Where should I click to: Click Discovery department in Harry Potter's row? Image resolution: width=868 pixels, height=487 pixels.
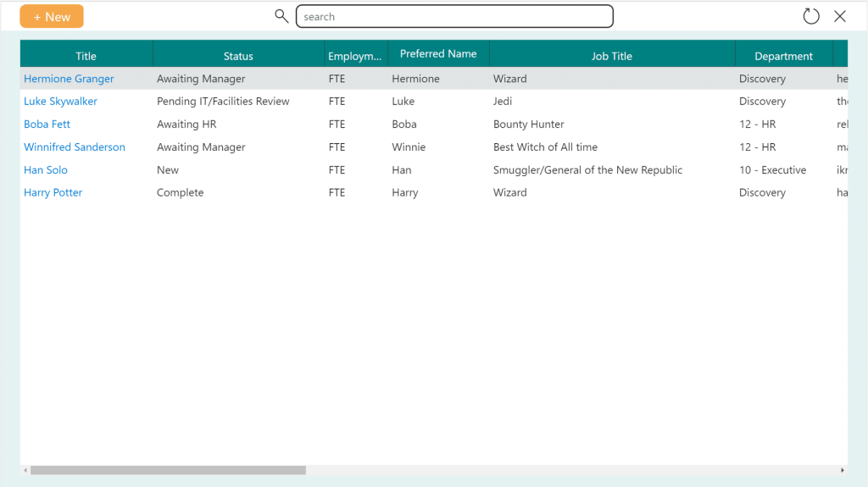[x=762, y=192]
